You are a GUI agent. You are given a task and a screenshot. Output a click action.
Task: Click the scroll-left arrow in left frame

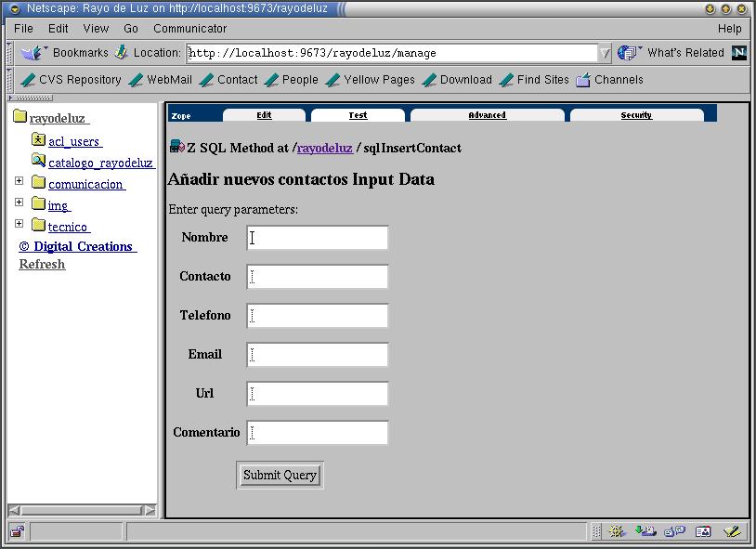coord(15,510)
